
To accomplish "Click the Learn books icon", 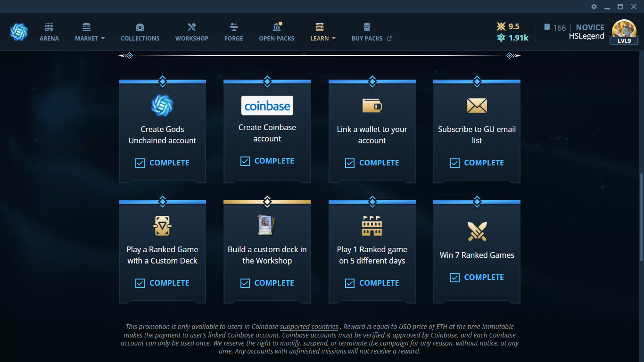I will [320, 27].
